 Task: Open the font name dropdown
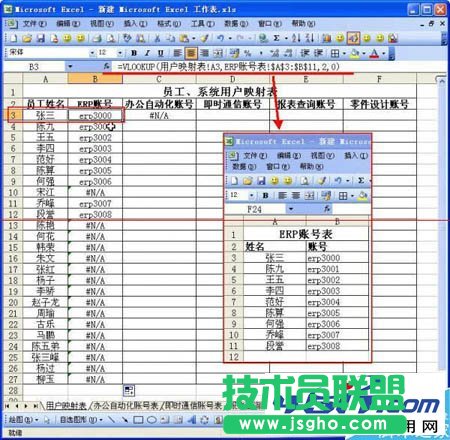tap(92, 53)
